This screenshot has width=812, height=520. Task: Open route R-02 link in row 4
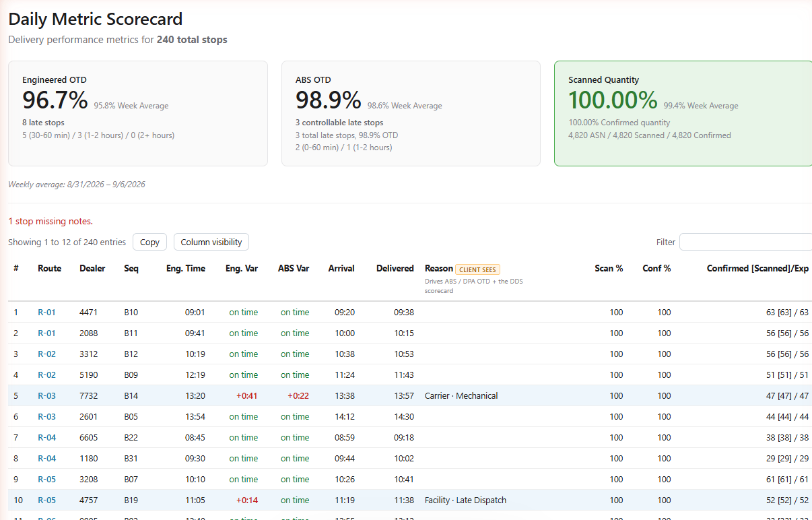46,375
